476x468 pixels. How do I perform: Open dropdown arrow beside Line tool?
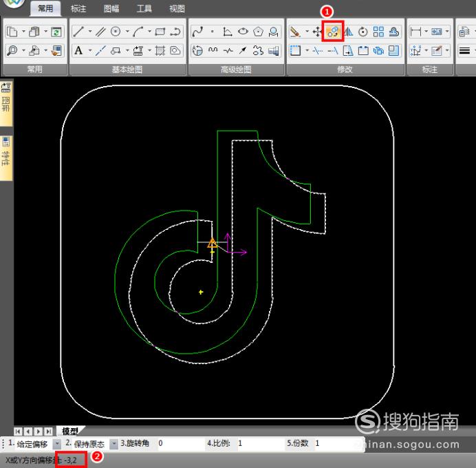(90, 31)
